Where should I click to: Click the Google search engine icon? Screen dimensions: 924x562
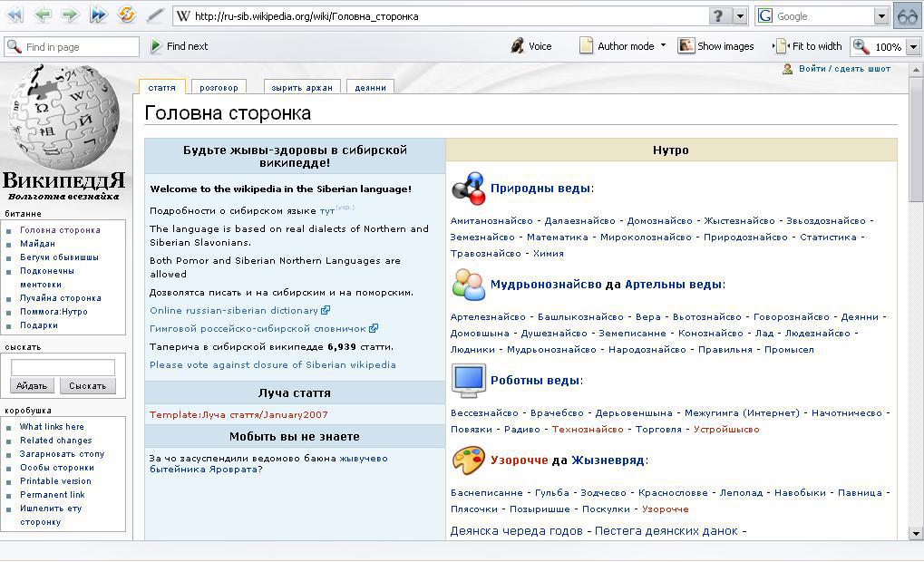pos(765,16)
